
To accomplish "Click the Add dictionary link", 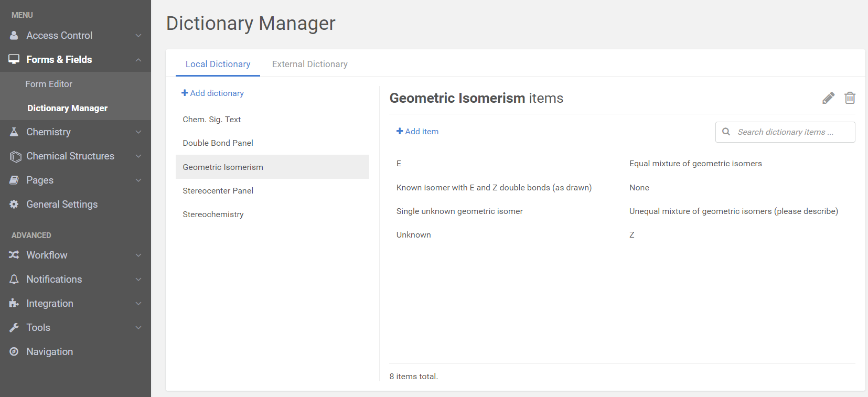I will pos(212,93).
